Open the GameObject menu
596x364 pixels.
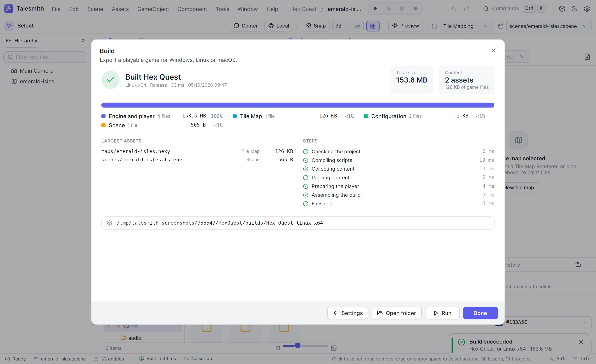pyautogui.click(x=153, y=9)
